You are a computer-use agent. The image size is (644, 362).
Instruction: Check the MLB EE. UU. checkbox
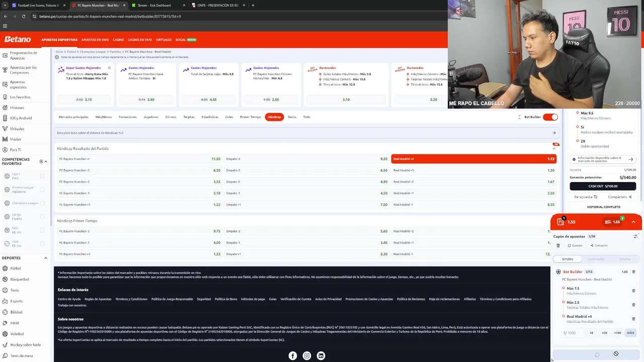pyautogui.click(x=42, y=244)
